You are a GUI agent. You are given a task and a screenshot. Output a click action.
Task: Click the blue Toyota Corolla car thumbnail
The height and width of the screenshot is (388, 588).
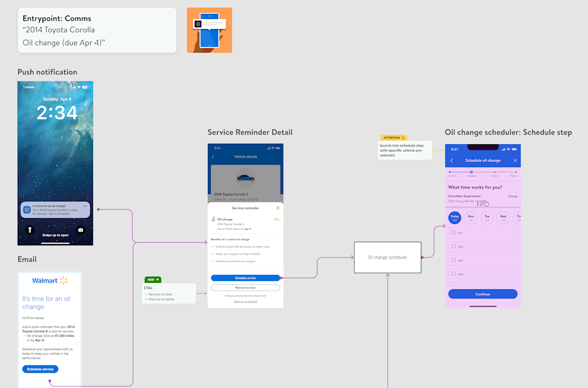(245, 178)
